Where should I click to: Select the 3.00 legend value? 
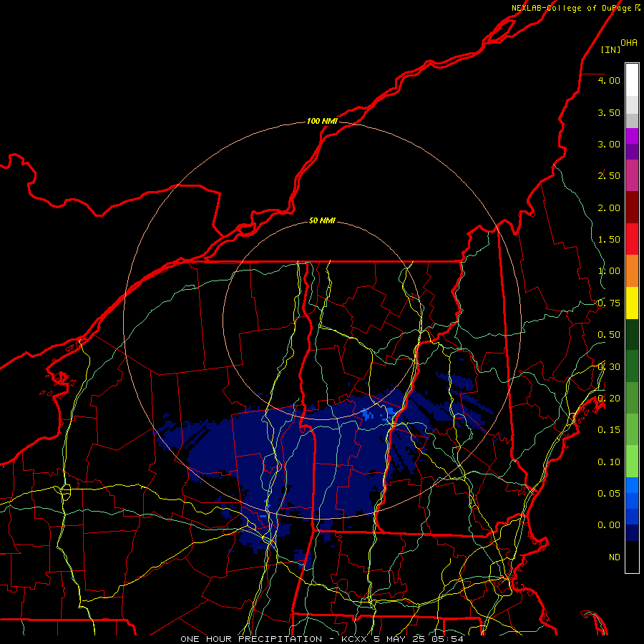[x=609, y=144]
